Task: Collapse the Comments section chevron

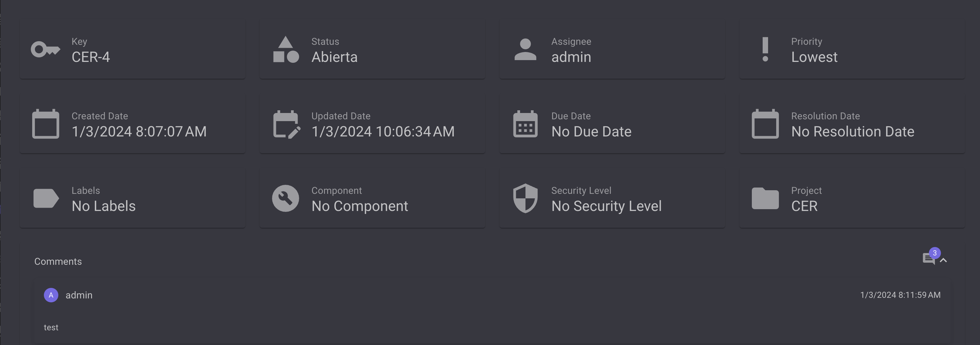Action: coord(944,261)
